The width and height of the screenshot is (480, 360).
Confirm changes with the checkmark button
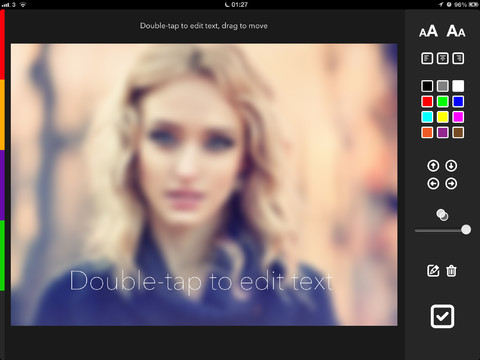point(442,316)
